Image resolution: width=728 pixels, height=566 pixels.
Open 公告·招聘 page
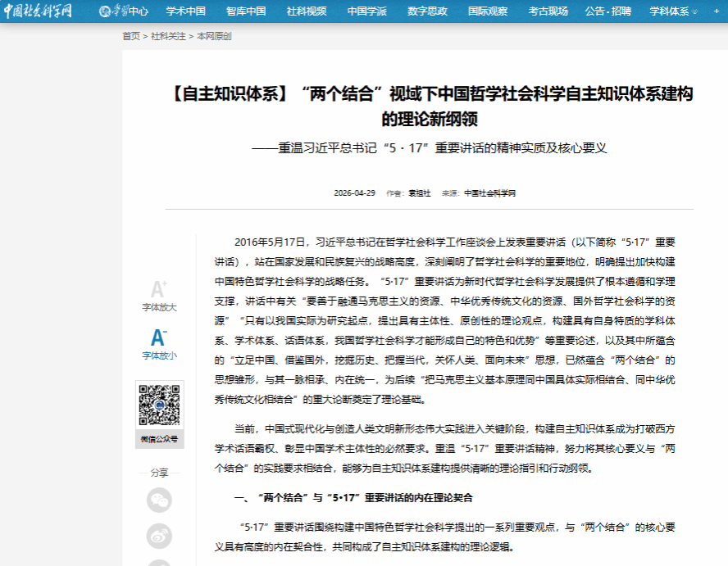tap(608, 11)
